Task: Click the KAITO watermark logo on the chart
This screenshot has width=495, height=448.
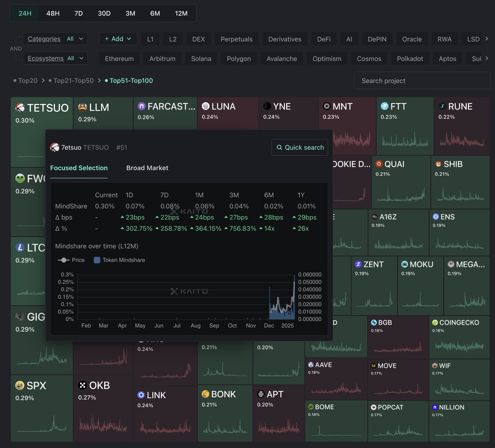Action: [189, 291]
